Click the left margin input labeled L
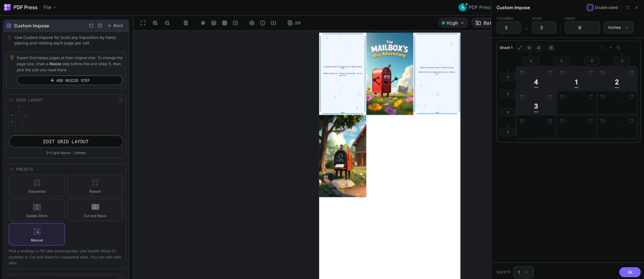 click(531, 61)
